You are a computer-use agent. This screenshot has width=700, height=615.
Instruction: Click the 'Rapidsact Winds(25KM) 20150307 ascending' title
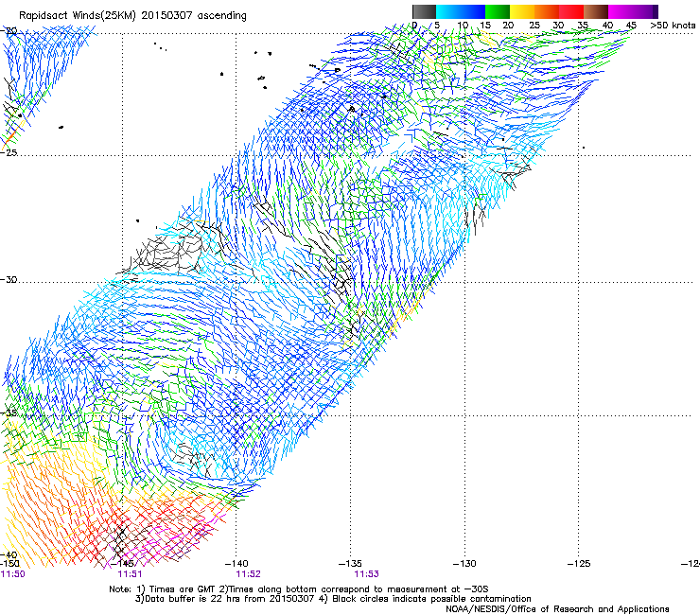[x=132, y=16]
